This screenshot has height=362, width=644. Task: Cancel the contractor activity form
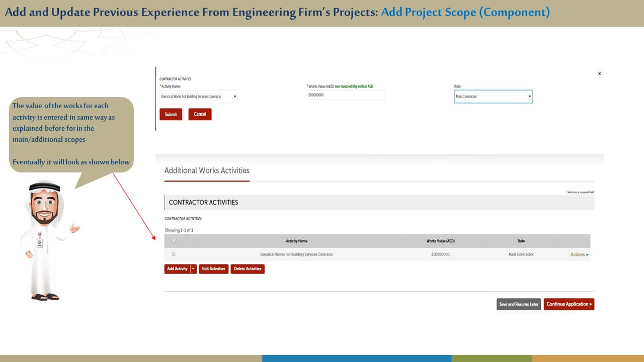(200, 114)
